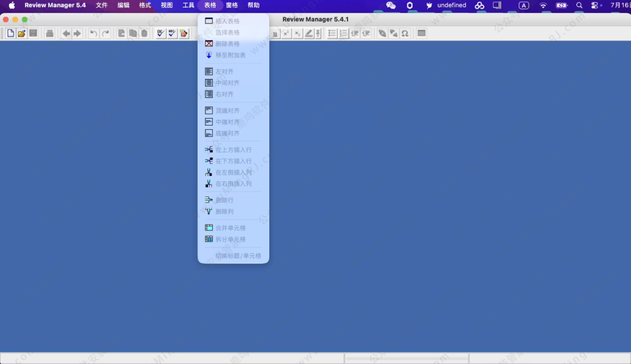631x364 pixels.
Task: Open WeChat from the macOS menu bar
Action: pos(391,5)
